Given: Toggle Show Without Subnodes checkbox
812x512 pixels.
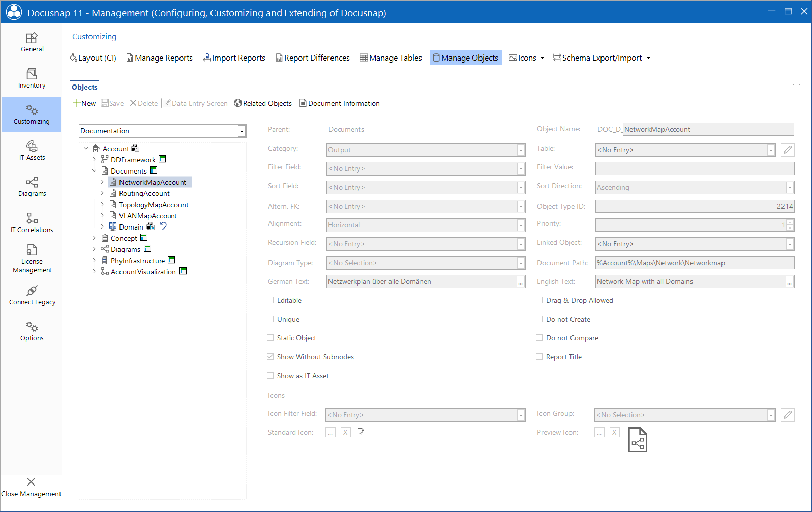Looking at the screenshot, I should coord(270,357).
